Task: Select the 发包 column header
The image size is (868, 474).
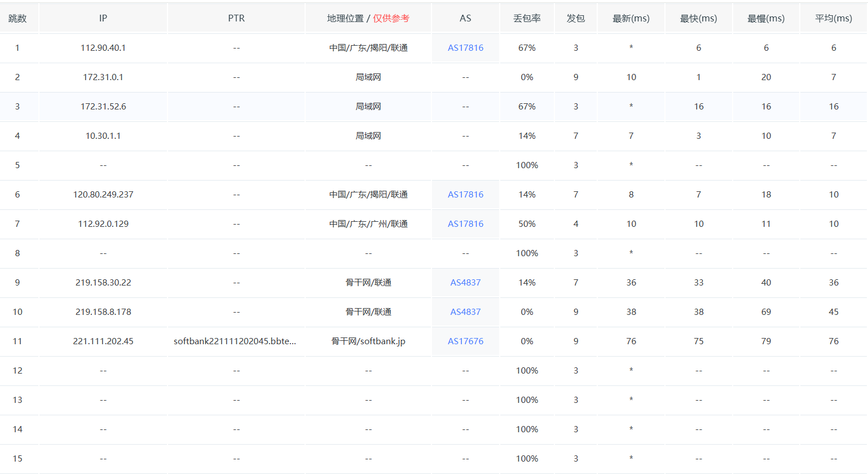Action: coord(575,19)
